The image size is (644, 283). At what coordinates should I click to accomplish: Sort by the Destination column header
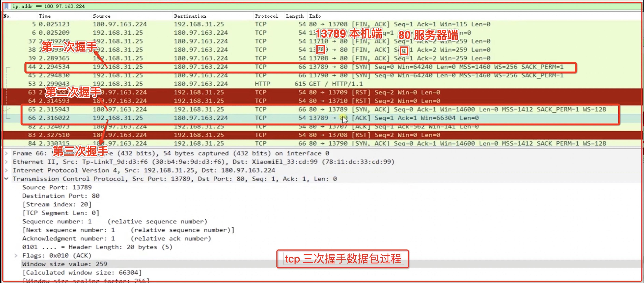tap(213, 16)
